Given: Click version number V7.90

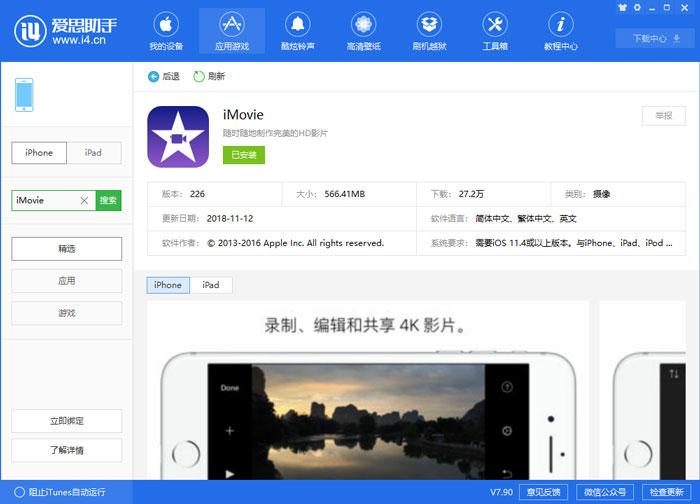Looking at the screenshot, I should tap(501, 492).
